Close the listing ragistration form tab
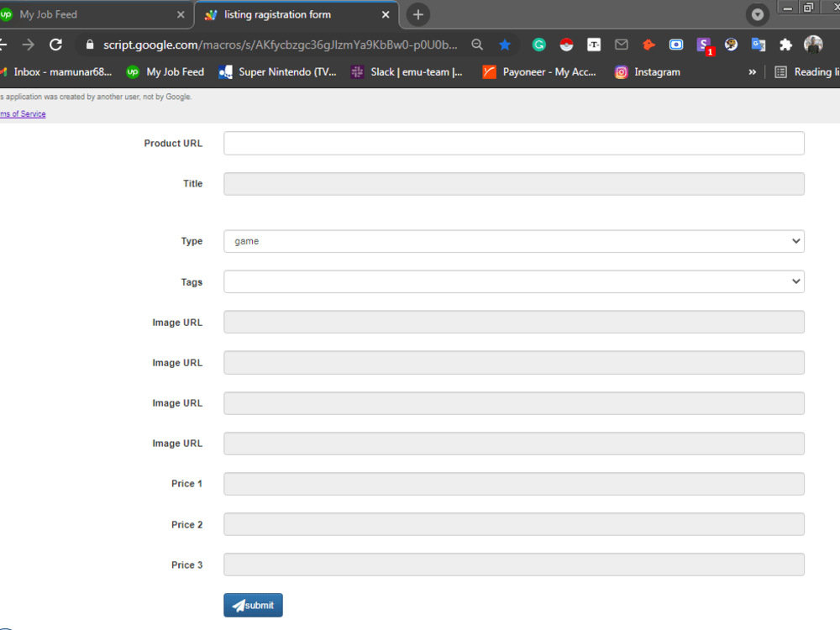Image resolution: width=840 pixels, height=630 pixels. 386,14
